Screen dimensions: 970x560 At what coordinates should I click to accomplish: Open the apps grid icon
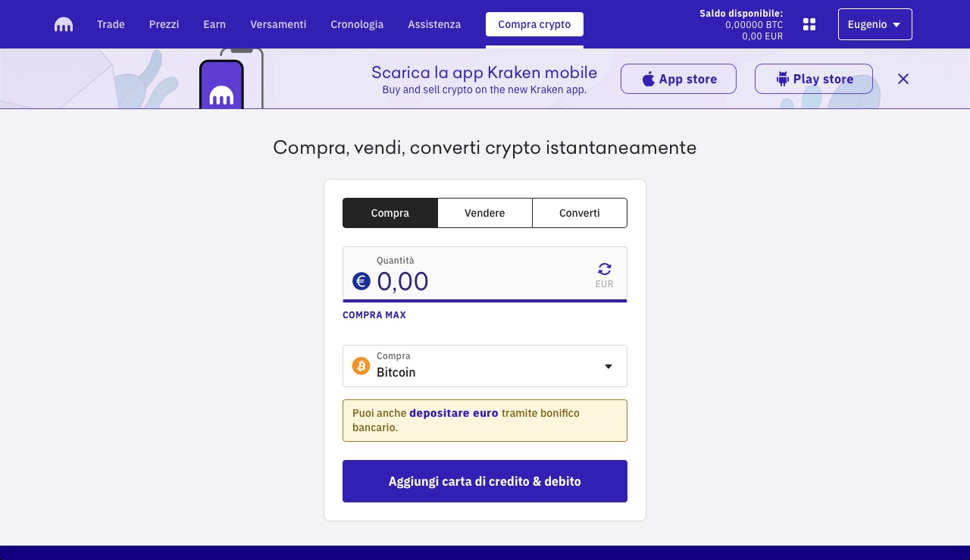809,24
